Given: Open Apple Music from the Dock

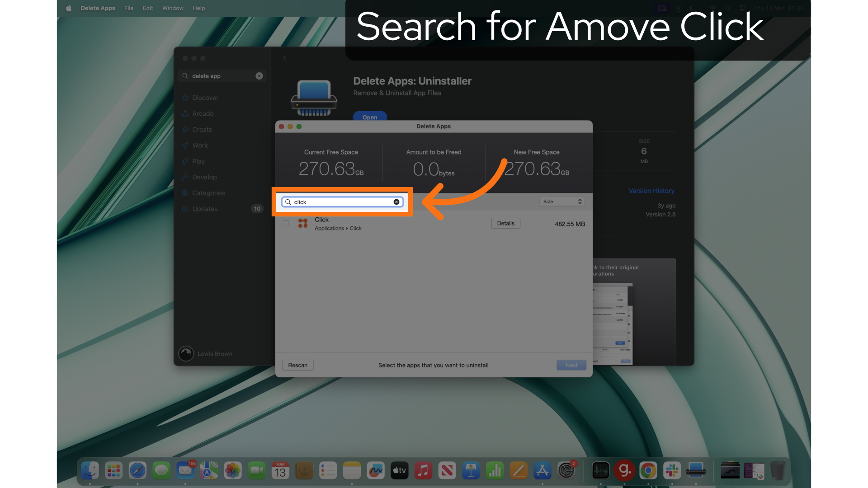Looking at the screenshot, I should 423,471.
